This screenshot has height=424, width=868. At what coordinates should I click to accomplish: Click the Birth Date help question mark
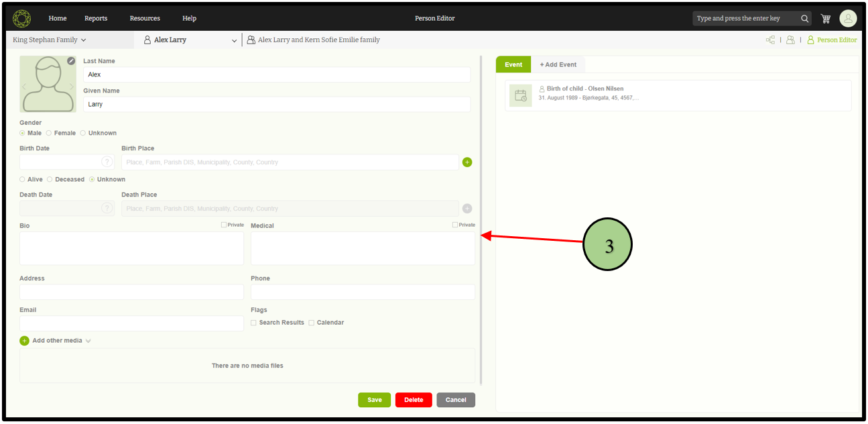(x=107, y=162)
